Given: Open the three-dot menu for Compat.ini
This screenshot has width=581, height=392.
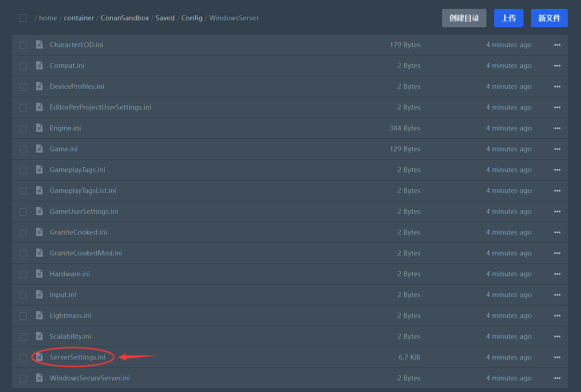Looking at the screenshot, I should (x=557, y=66).
